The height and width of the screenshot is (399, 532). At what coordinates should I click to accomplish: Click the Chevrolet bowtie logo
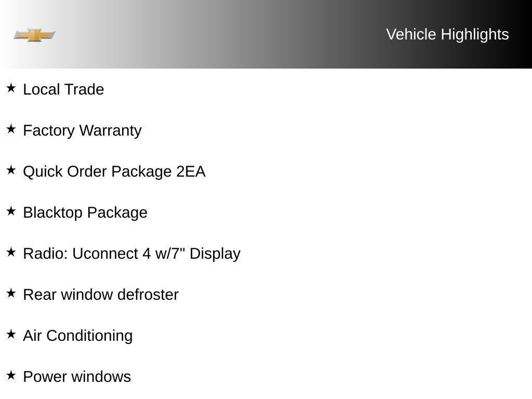(34, 35)
